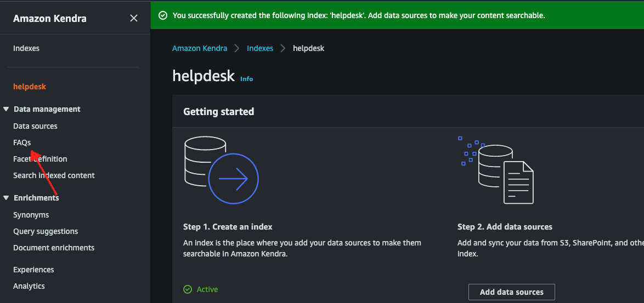Go to FAQs in sidebar
The width and height of the screenshot is (644, 303).
22,142
